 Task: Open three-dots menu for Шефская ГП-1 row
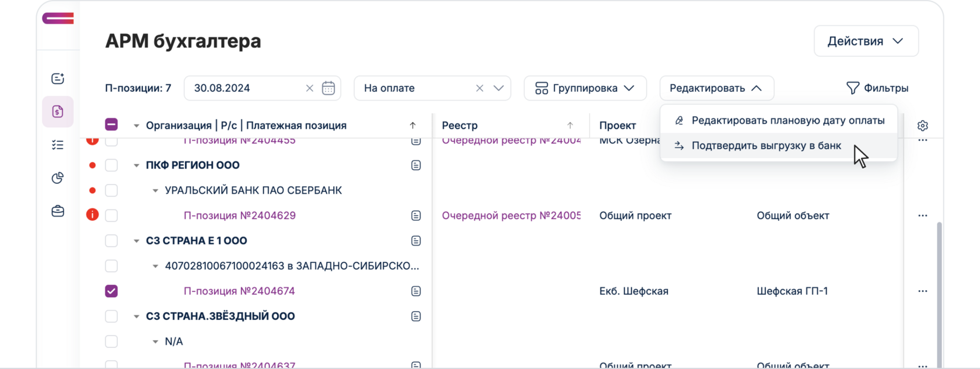point(922,291)
